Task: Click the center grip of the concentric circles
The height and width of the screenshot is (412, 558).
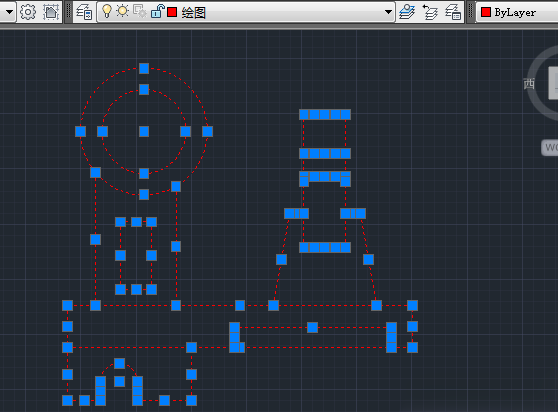Action: (x=144, y=132)
